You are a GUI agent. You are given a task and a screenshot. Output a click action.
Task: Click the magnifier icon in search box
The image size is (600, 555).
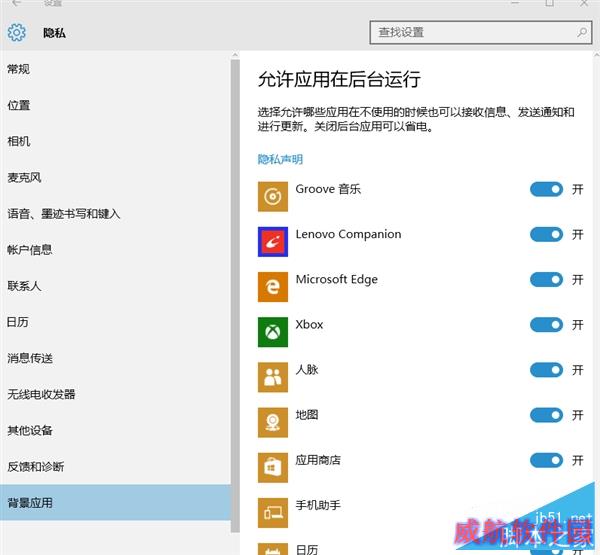tap(582, 32)
